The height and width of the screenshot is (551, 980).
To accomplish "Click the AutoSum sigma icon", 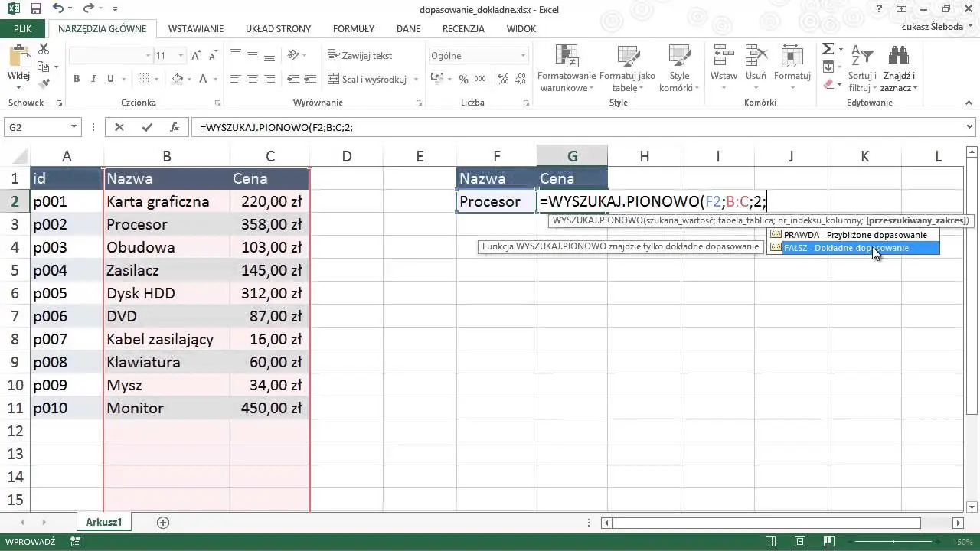I will coord(828,50).
